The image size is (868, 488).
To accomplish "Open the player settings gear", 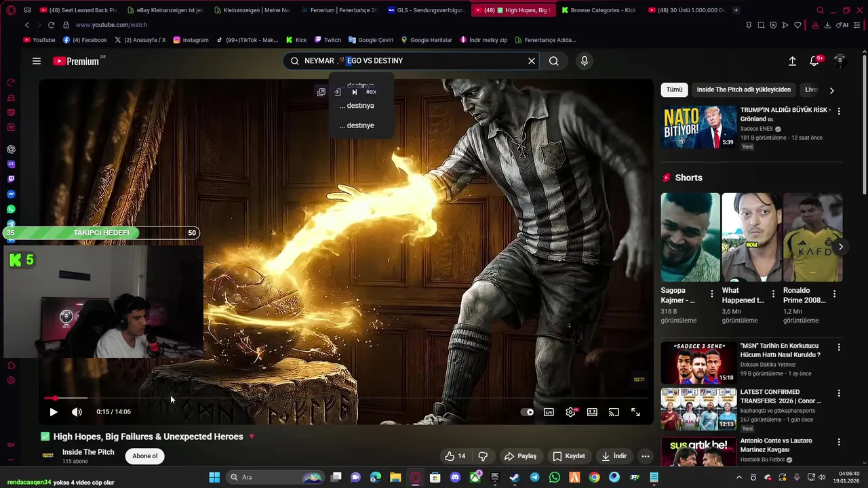I will pos(571,411).
